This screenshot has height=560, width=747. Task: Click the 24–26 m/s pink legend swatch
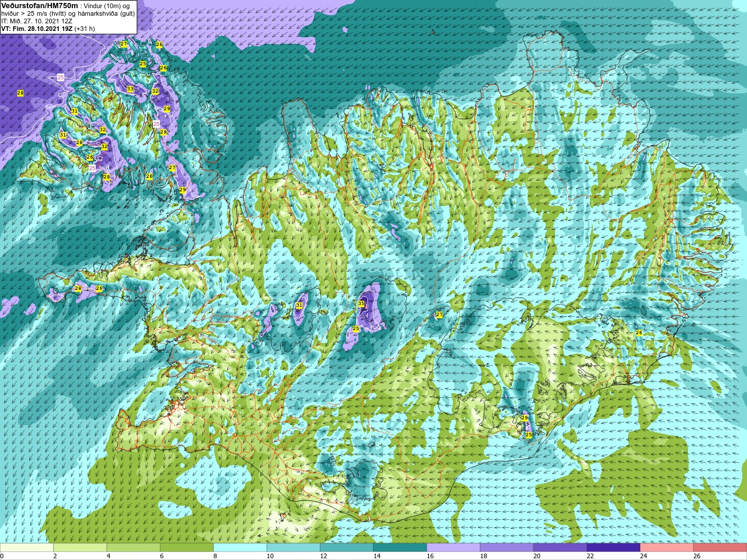pyautogui.click(x=666, y=548)
